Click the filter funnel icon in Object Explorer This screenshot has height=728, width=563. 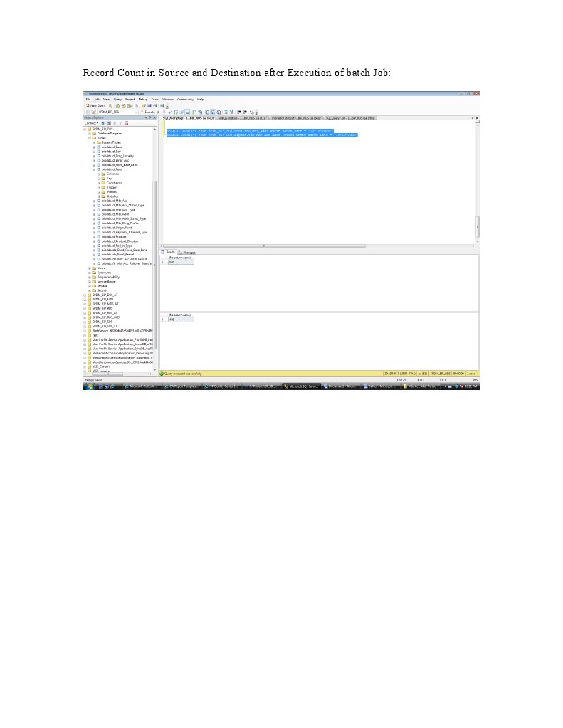[x=120, y=123]
